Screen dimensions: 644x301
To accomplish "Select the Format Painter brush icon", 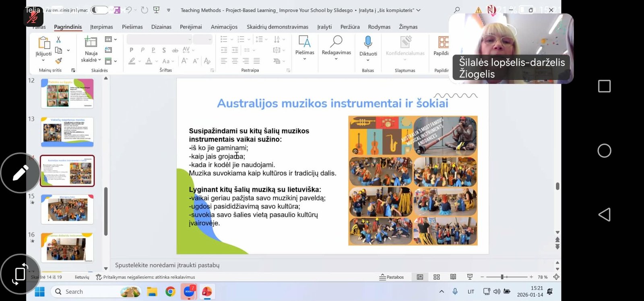I will 59,61.
